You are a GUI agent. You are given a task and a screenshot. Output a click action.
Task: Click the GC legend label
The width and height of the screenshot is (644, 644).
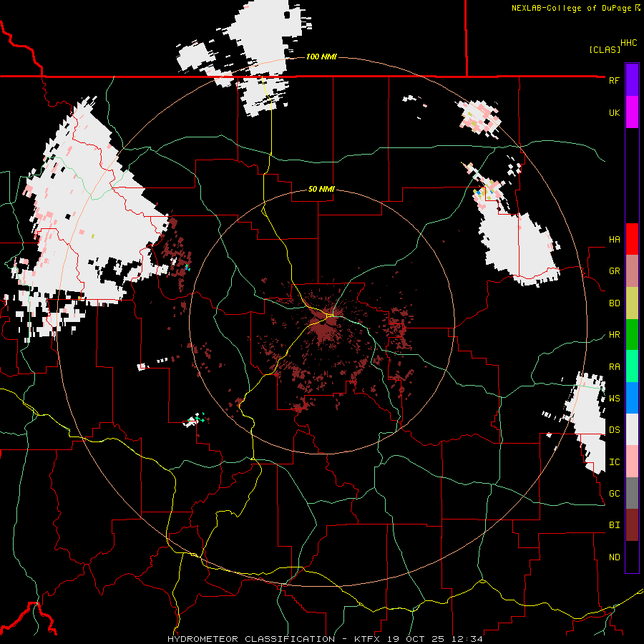[x=614, y=494]
